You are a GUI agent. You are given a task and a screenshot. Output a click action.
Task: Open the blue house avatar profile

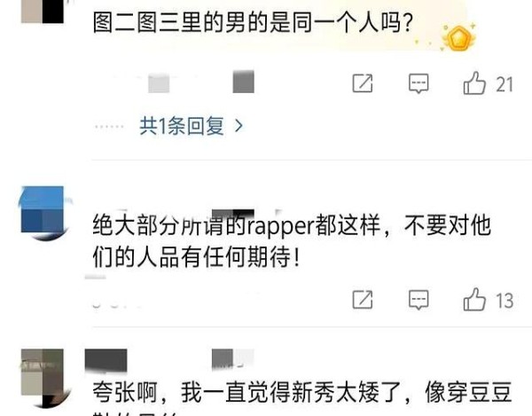click(43, 213)
